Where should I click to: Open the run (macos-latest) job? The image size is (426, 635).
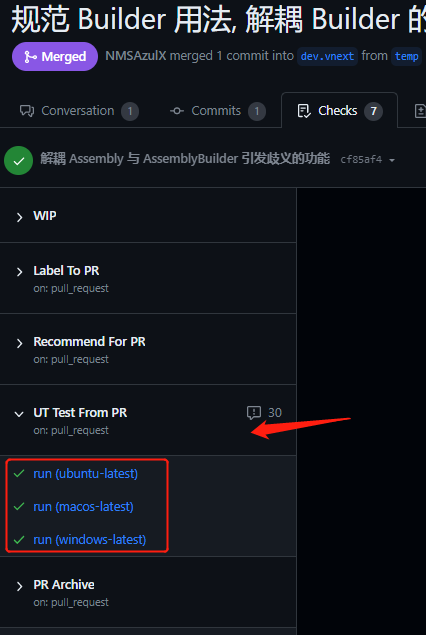point(83,507)
